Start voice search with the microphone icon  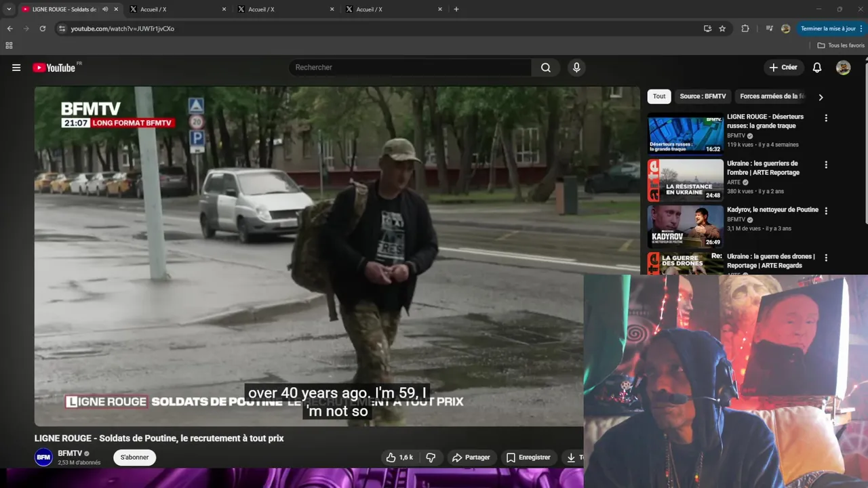pos(576,68)
